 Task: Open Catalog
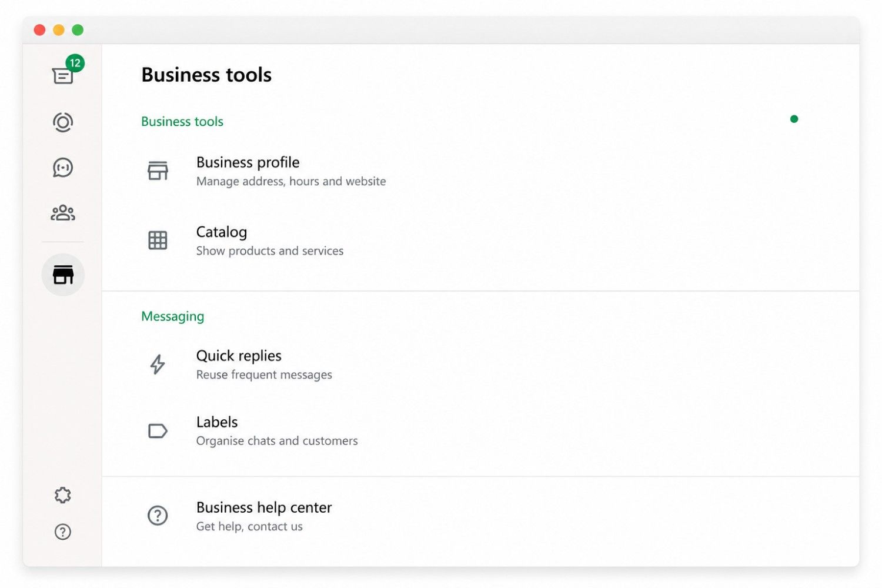tap(480, 240)
